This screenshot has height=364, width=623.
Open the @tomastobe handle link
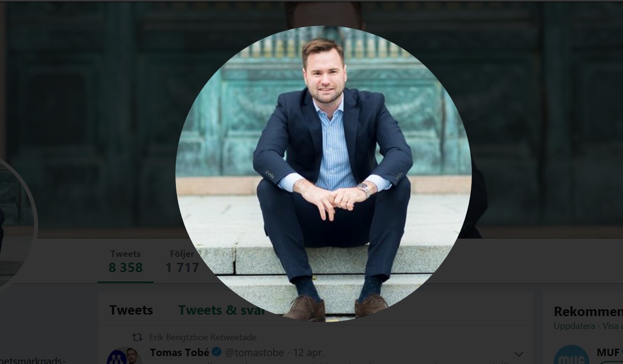tap(254, 353)
